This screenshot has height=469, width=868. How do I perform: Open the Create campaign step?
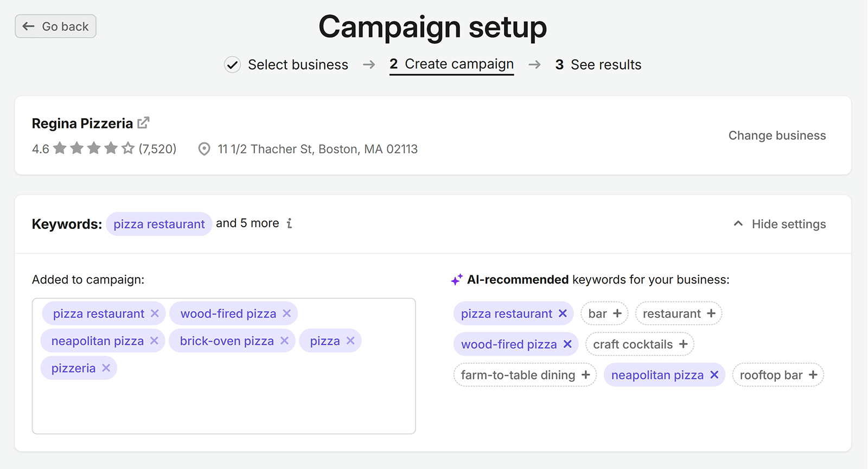pos(451,65)
